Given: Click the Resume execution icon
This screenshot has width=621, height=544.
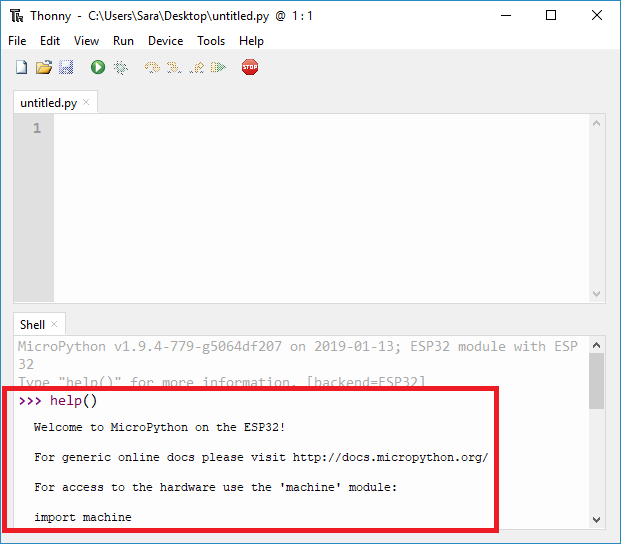Looking at the screenshot, I should (218, 67).
